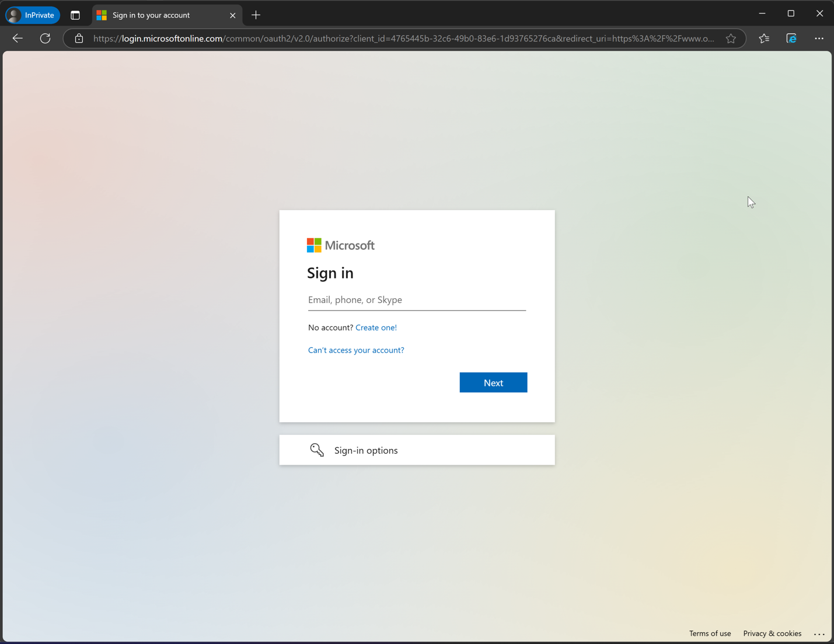The image size is (834, 644).
Task: Close the 'Sign in to your account' tab
Action: [x=232, y=16]
